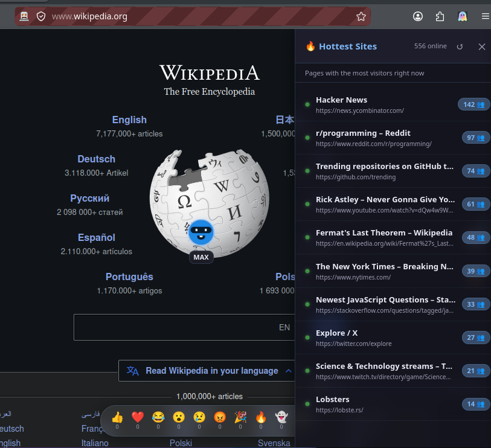Image resolution: width=491 pixels, height=448 pixels.
Task: Send the red heart reaction
Action: [x=138, y=417]
